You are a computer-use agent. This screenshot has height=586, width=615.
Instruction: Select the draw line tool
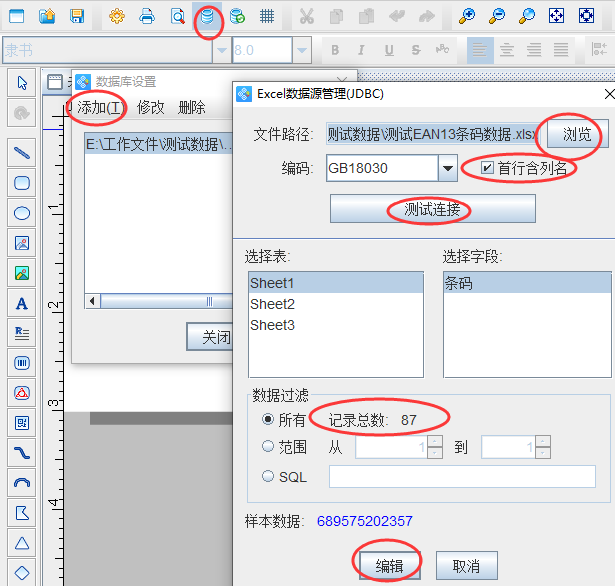[x=22, y=153]
